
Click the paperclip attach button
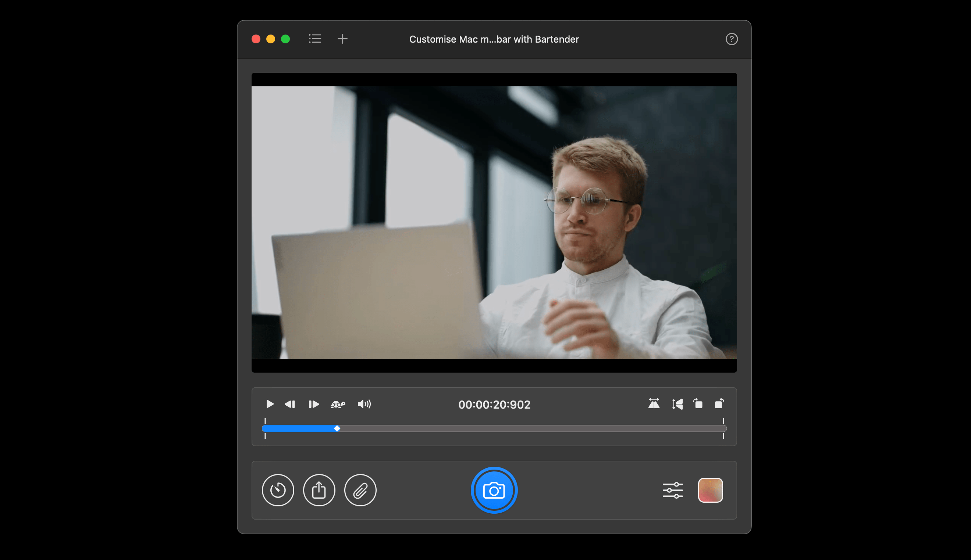tap(360, 490)
